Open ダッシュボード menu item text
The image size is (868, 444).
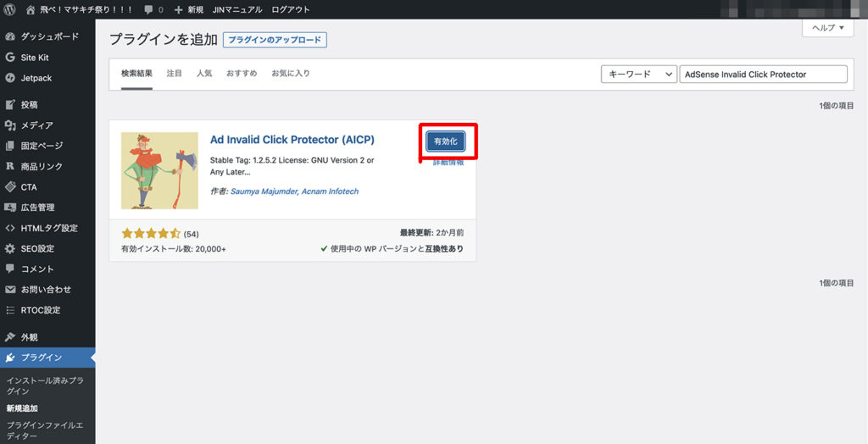[50, 36]
